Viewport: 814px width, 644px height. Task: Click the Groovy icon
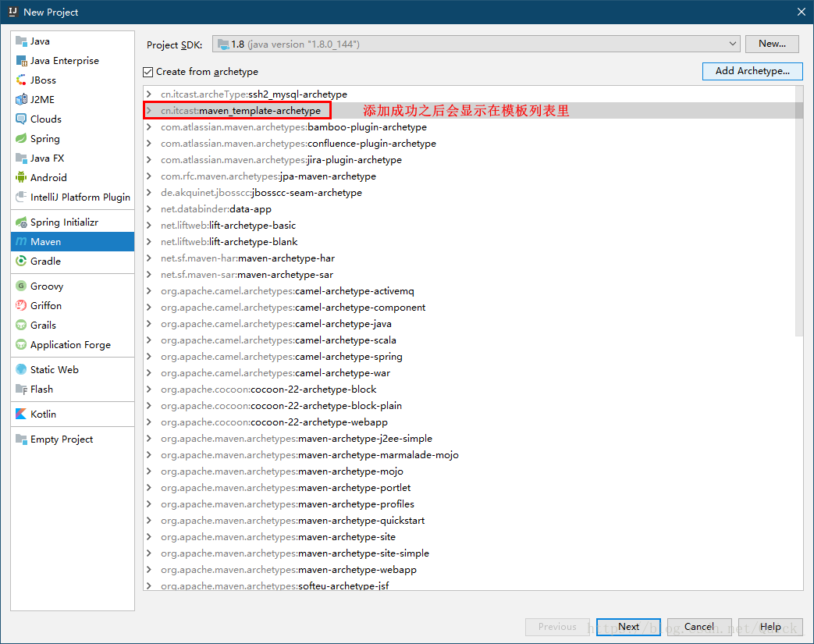click(x=21, y=286)
